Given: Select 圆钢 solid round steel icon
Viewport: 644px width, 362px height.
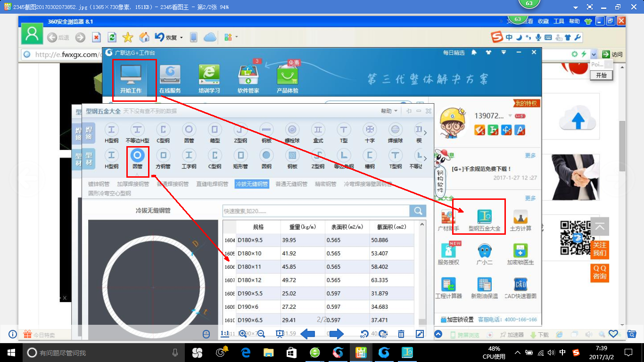Looking at the screenshot, I should click(266, 158).
